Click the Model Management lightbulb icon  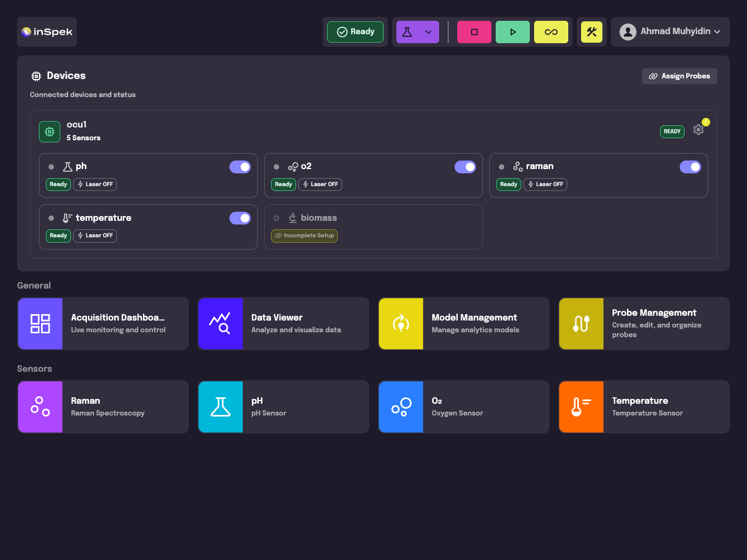pos(401,324)
